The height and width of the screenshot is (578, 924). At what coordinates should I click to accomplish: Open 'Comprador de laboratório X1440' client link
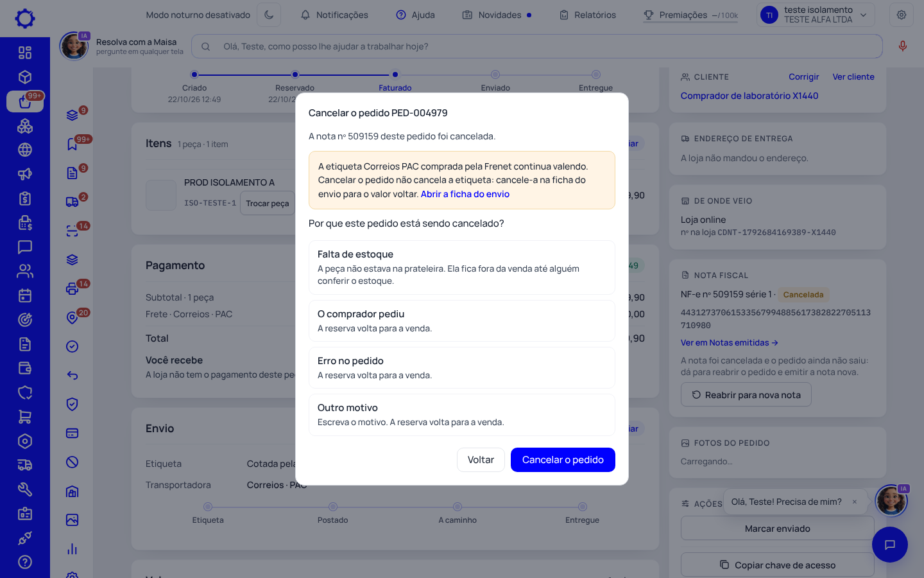(749, 96)
